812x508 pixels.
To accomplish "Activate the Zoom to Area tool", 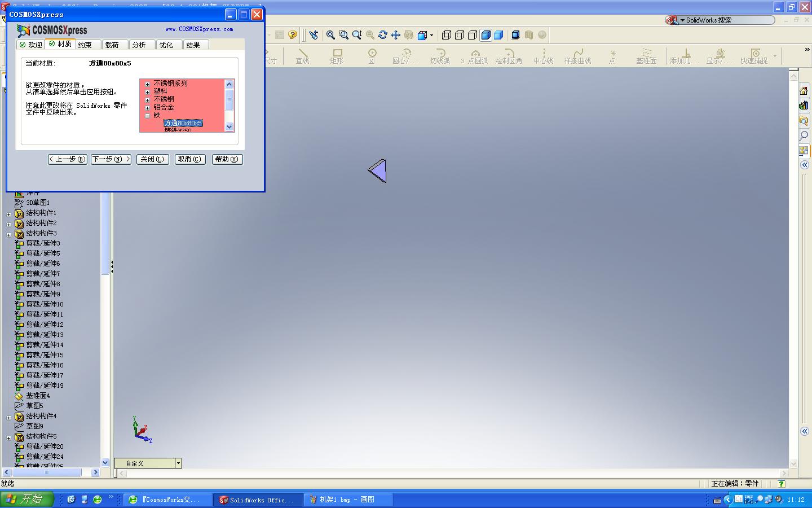I will click(x=344, y=35).
